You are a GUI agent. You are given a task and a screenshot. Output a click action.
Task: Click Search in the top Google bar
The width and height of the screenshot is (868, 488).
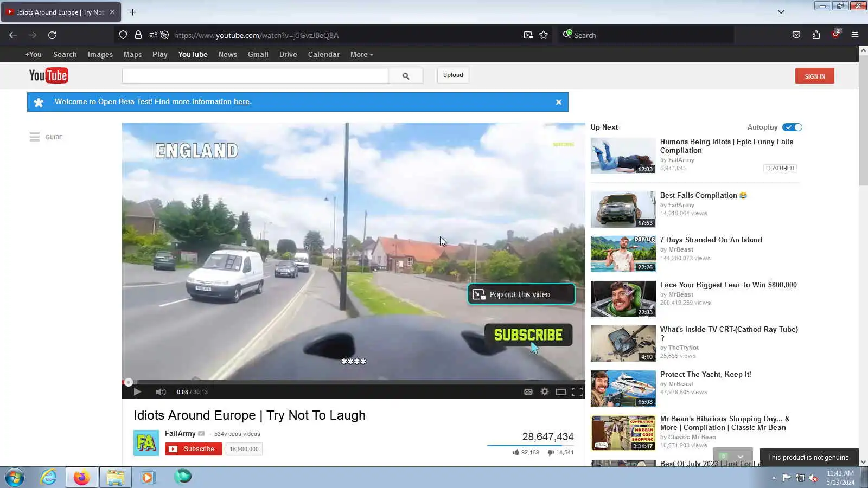[65, 54]
